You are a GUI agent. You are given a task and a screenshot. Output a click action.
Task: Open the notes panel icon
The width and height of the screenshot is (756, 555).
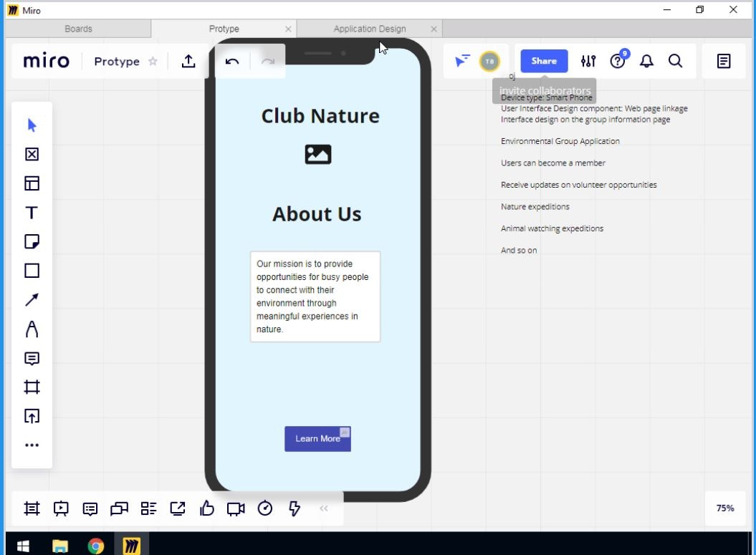point(724,61)
